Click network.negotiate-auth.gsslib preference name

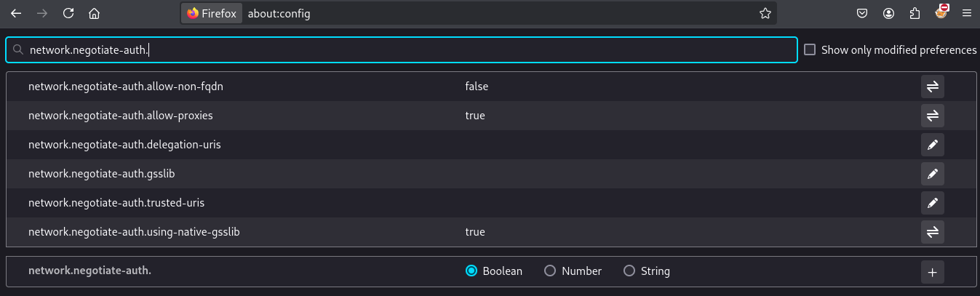click(102, 174)
